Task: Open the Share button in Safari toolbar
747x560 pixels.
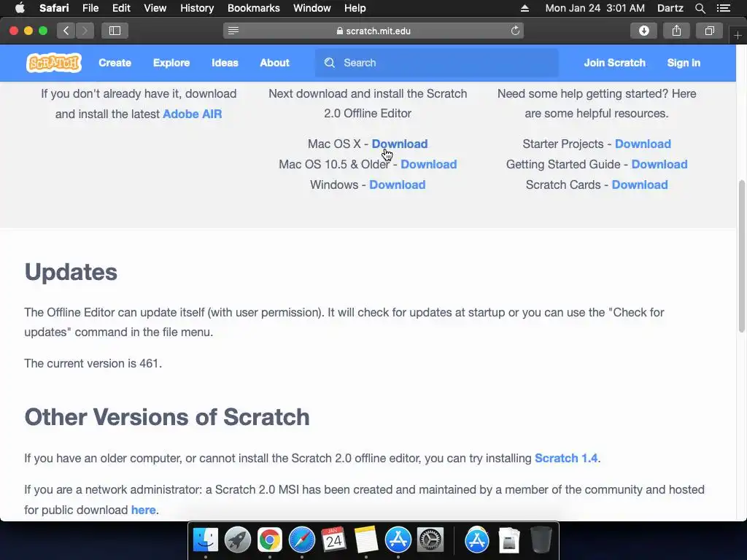Action: coord(676,31)
